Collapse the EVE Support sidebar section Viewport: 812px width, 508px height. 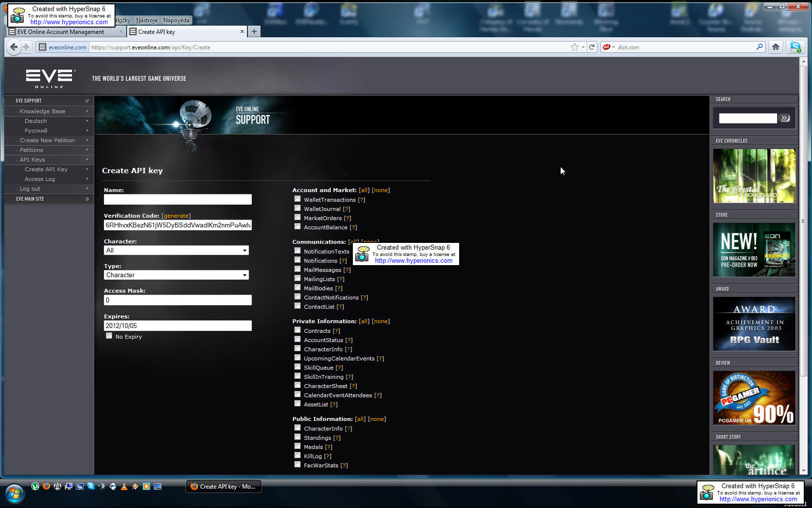[87, 101]
